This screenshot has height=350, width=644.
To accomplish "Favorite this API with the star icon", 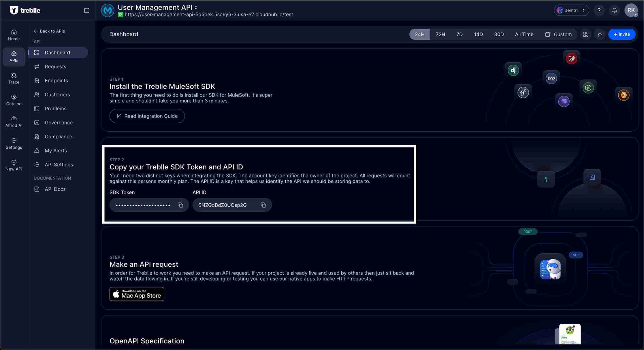I will coord(600,34).
